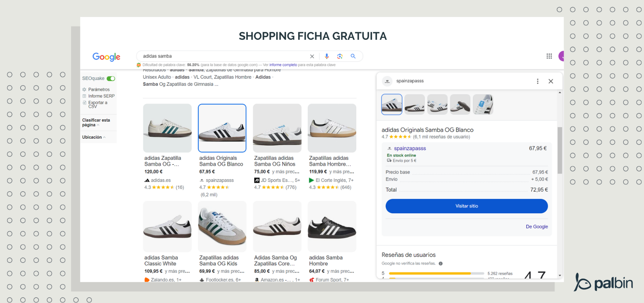Viewport: 644px width, 303px height.
Task: Clear the search box with X icon
Action: [x=312, y=56]
